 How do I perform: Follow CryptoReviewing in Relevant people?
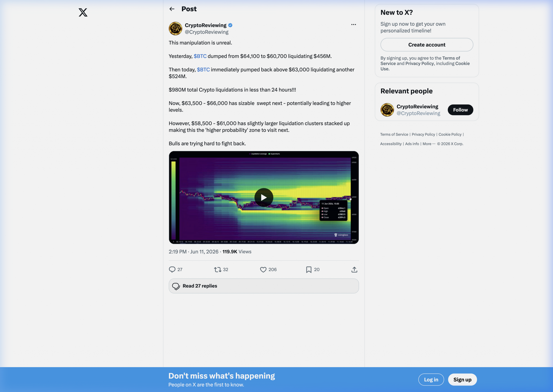pos(460,110)
